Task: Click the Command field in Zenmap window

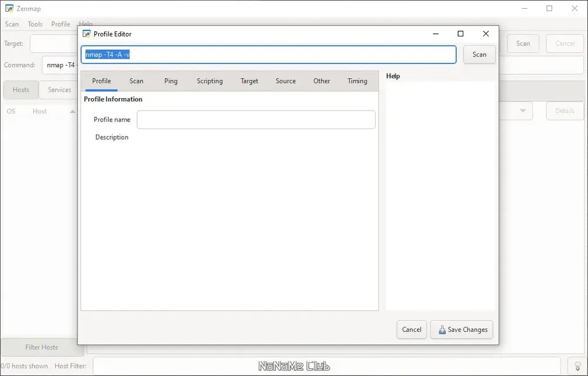Action: 60,65
